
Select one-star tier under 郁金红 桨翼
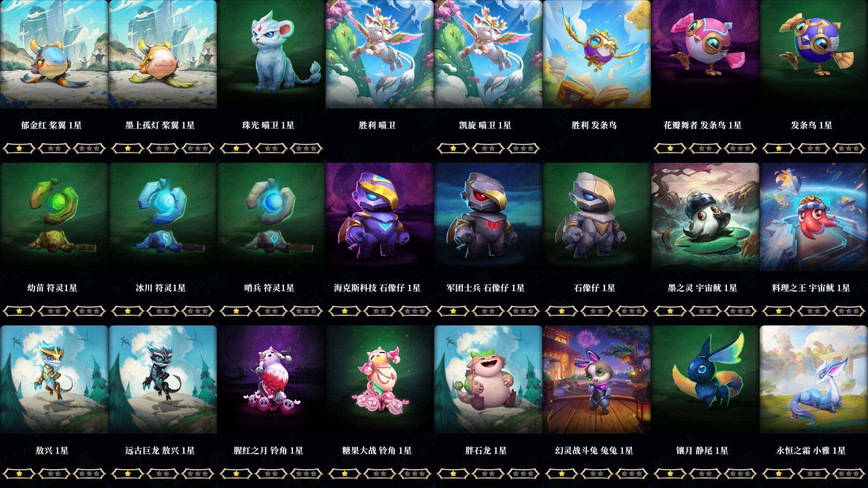coord(19,148)
